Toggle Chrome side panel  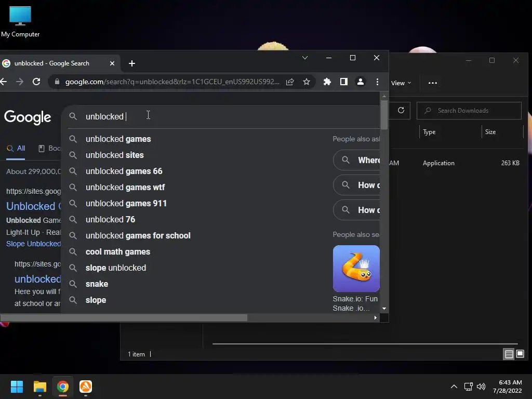click(344, 82)
